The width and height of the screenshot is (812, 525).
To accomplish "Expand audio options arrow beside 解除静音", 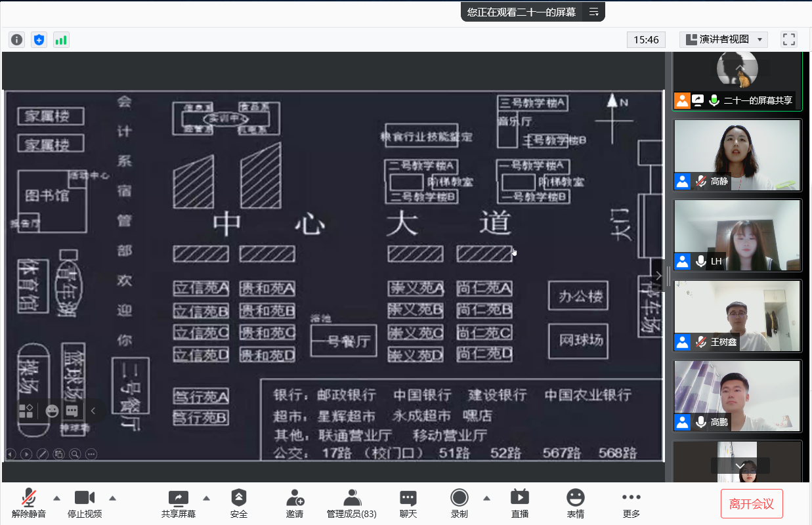I will [56, 497].
